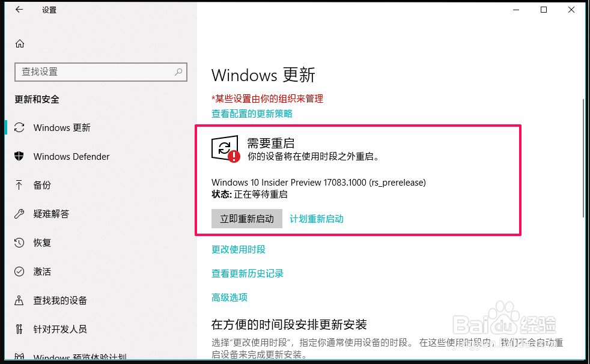Select 查找我的设备 in sidebar
590x364 pixels.
click(x=60, y=300)
